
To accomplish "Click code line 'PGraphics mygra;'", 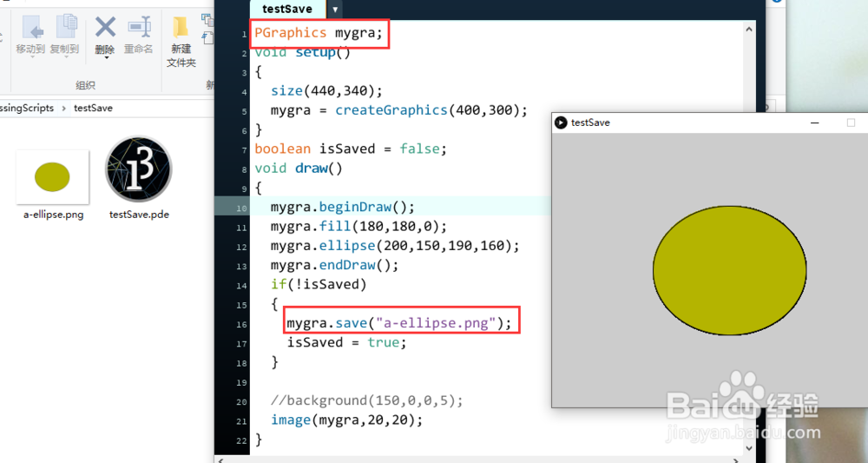I will coord(319,33).
